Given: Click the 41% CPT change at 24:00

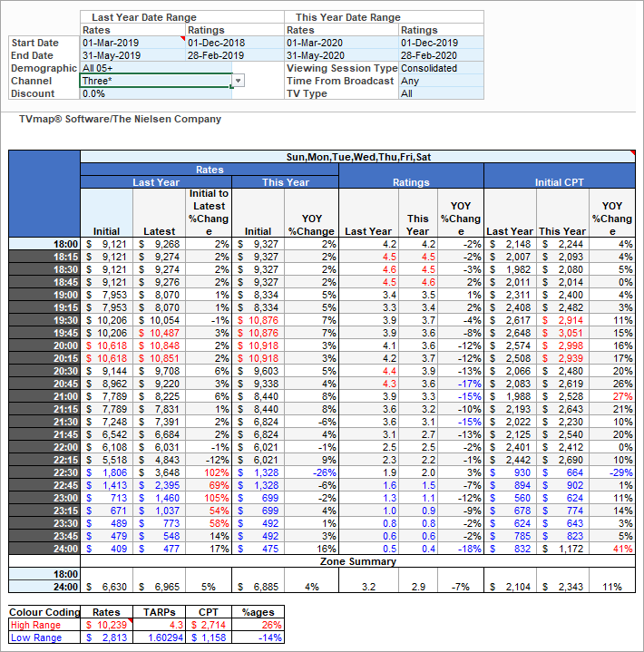Looking at the screenshot, I should [x=612, y=549].
